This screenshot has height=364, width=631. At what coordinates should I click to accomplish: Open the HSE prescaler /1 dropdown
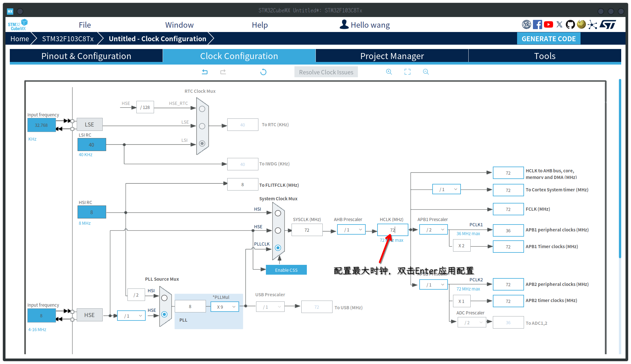coord(132,316)
